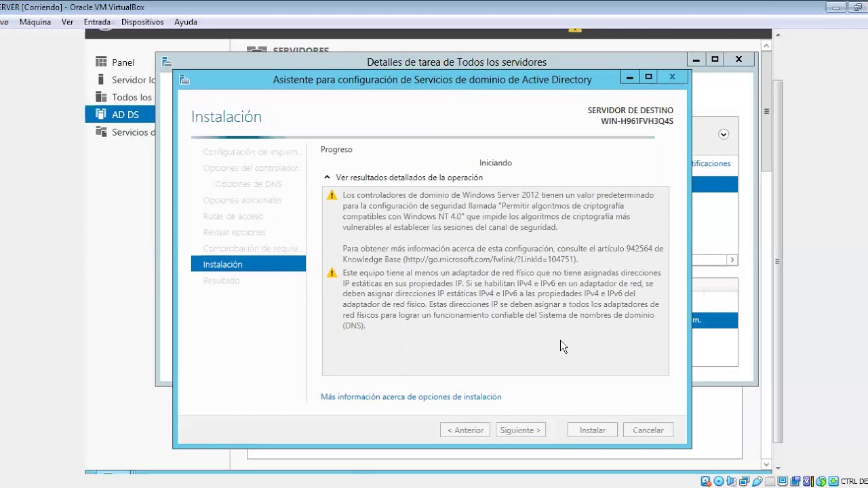
Task: Select the Rutas de acceso wizard step
Action: point(233,216)
